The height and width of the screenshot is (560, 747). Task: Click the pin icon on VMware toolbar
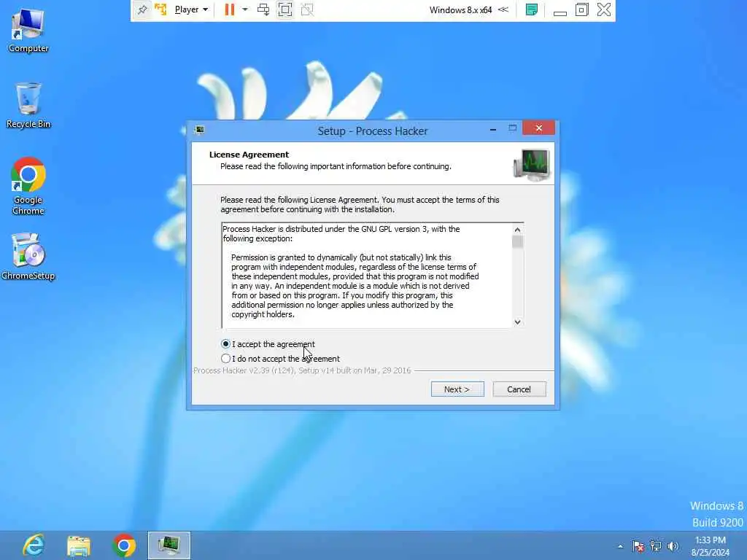pyautogui.click(x=142, y=9)
